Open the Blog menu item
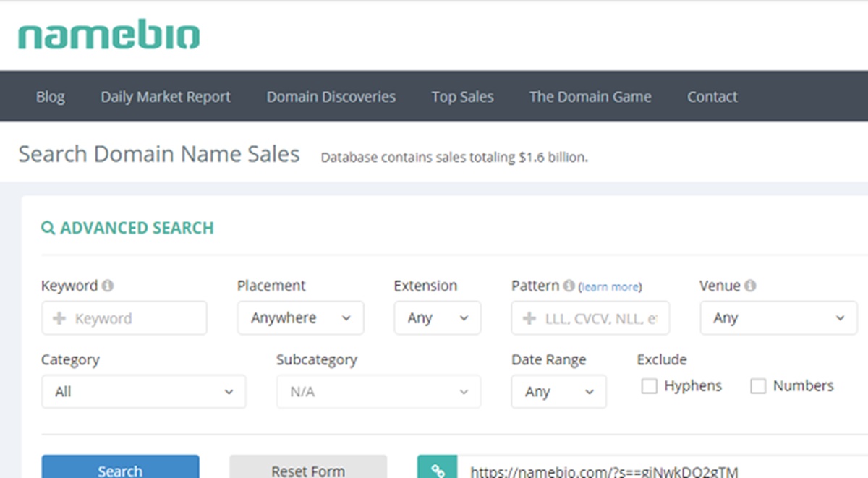The image size is (868, 478). [x=50, y=97]
